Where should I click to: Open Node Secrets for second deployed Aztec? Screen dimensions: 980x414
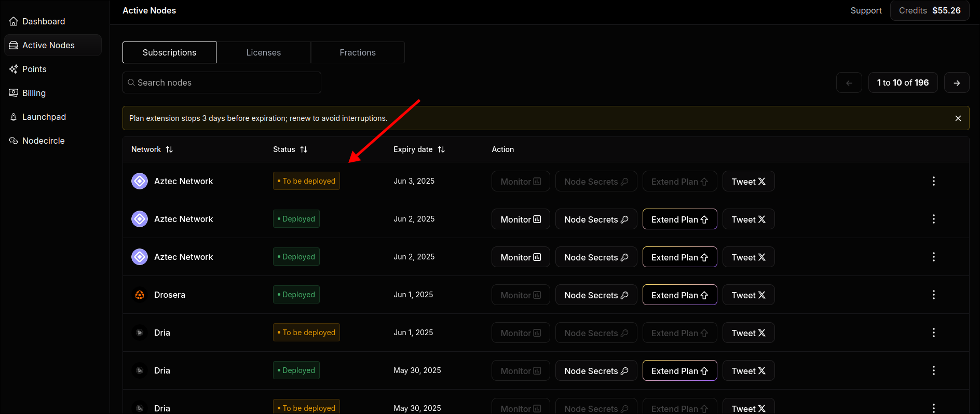click(596, 257)
